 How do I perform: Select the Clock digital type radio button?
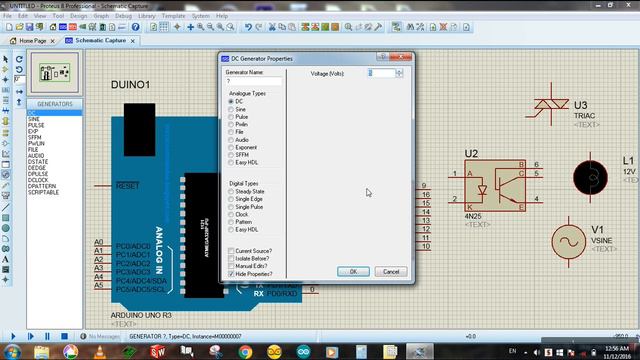[231, 214]
